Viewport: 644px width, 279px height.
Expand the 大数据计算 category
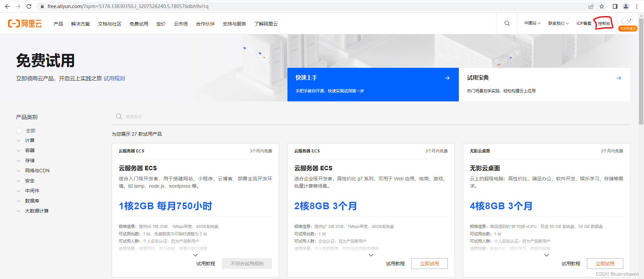[18, 211]
